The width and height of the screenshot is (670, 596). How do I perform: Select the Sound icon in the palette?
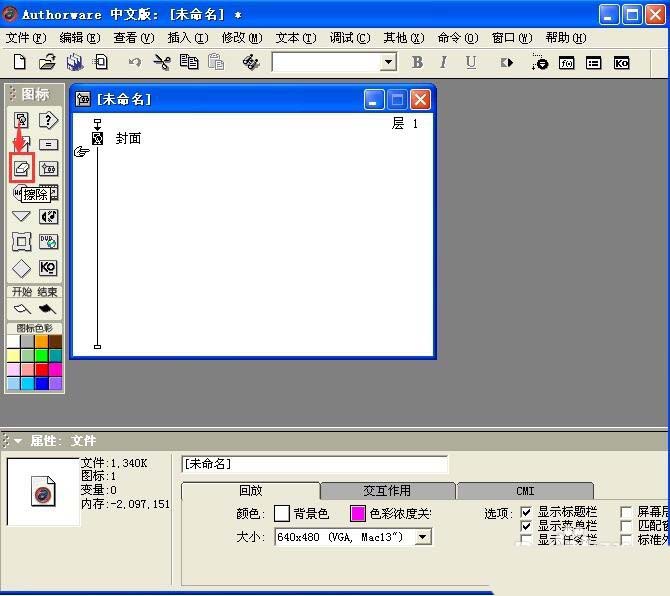(48, 217)
